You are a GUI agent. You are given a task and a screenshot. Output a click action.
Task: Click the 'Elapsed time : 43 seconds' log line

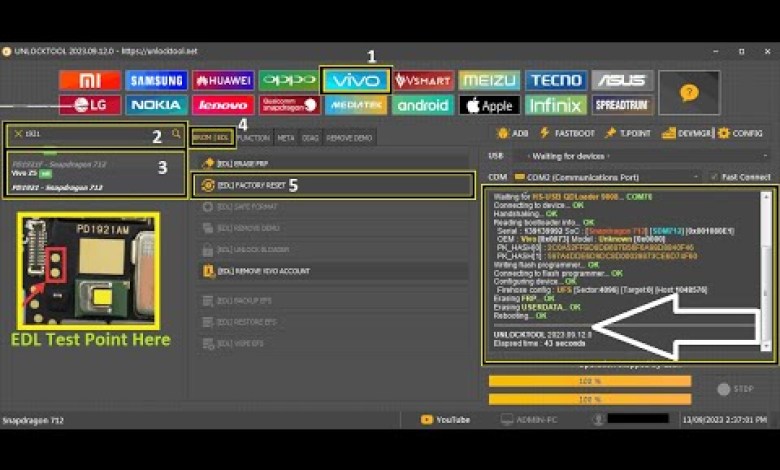click(x=539, y=343)
